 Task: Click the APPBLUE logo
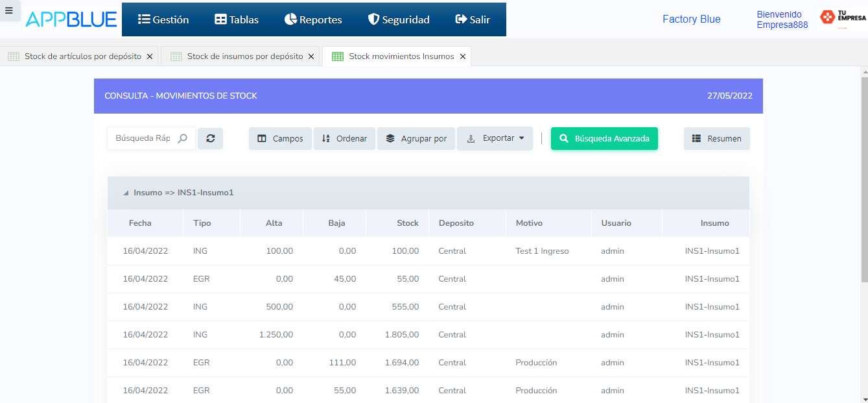click(x=71, y=19)
